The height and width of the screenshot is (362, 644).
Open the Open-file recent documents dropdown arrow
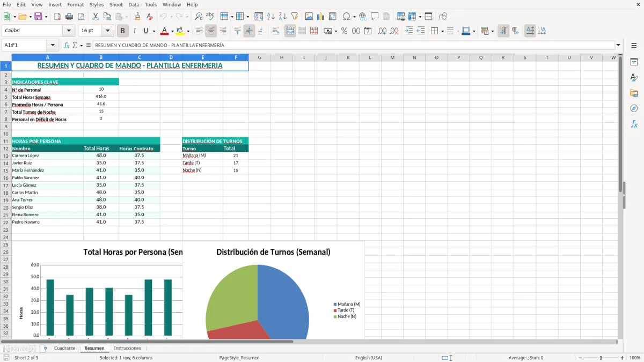pos(30,17)
